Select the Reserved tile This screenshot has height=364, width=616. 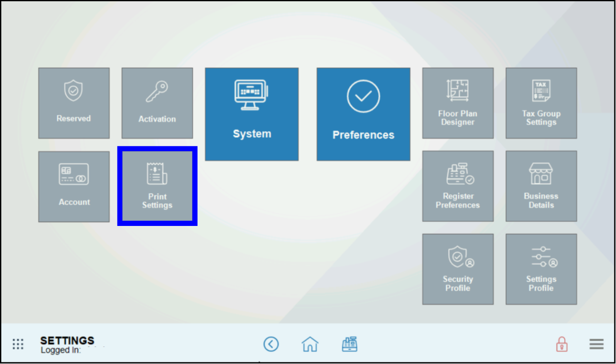click(74, 103)
